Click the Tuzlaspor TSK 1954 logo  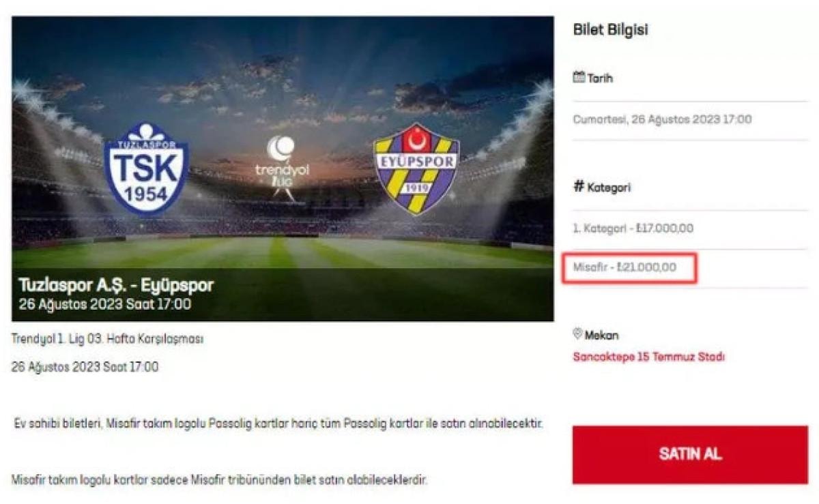point(146,168)
